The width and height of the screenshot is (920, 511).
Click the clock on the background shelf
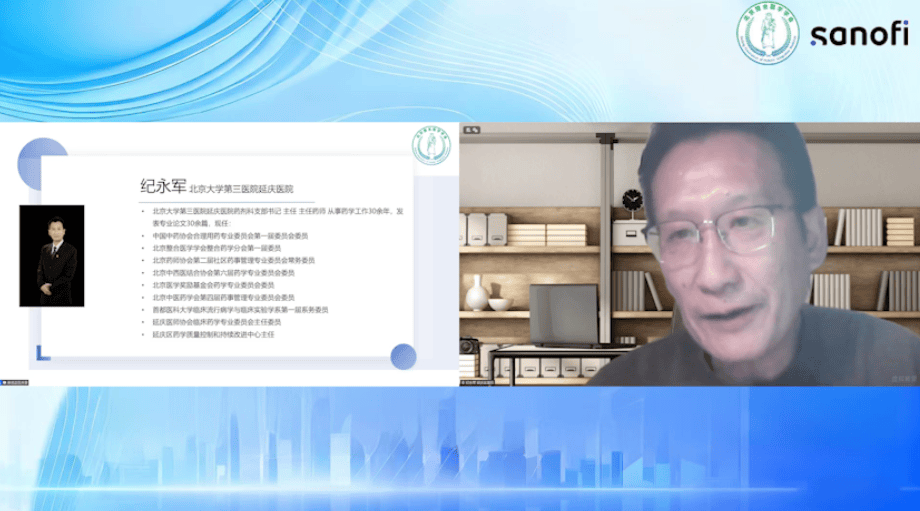coord(632,201)
